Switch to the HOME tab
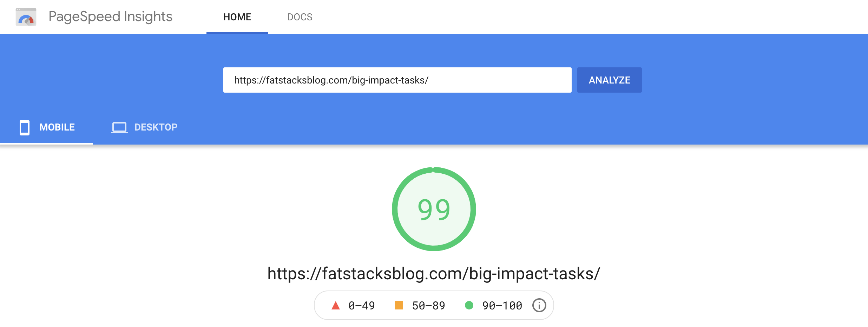Viewport: 868px width, 327px height. 237,17
